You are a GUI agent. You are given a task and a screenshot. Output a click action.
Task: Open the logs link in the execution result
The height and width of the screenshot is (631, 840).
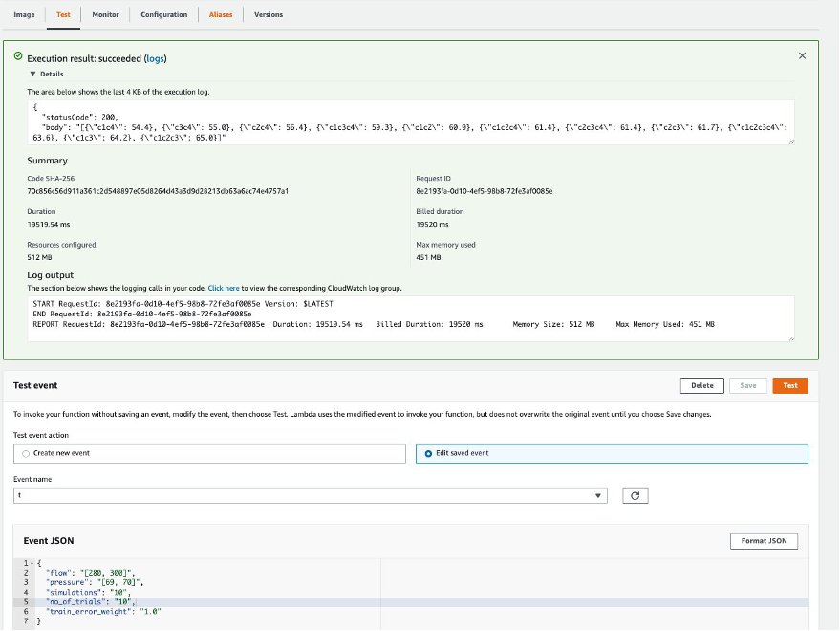153,58
